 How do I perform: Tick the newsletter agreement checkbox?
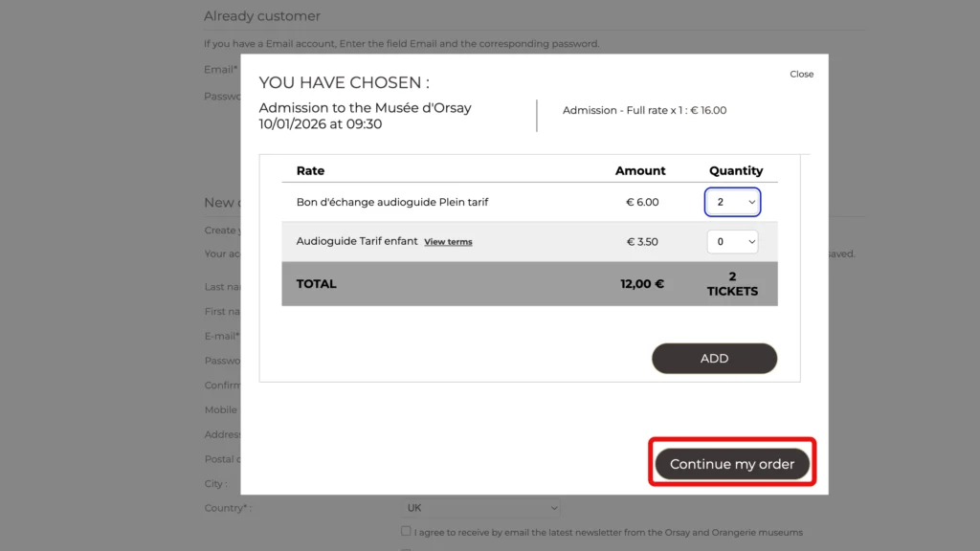tap(407, 531)
